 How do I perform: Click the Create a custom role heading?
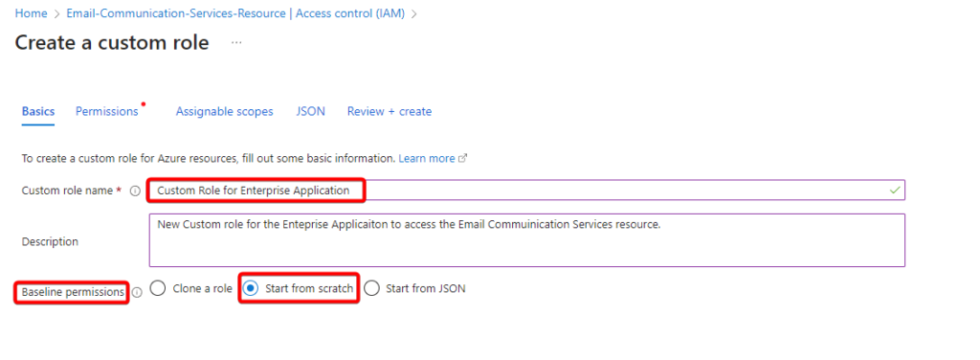[112, 42]
